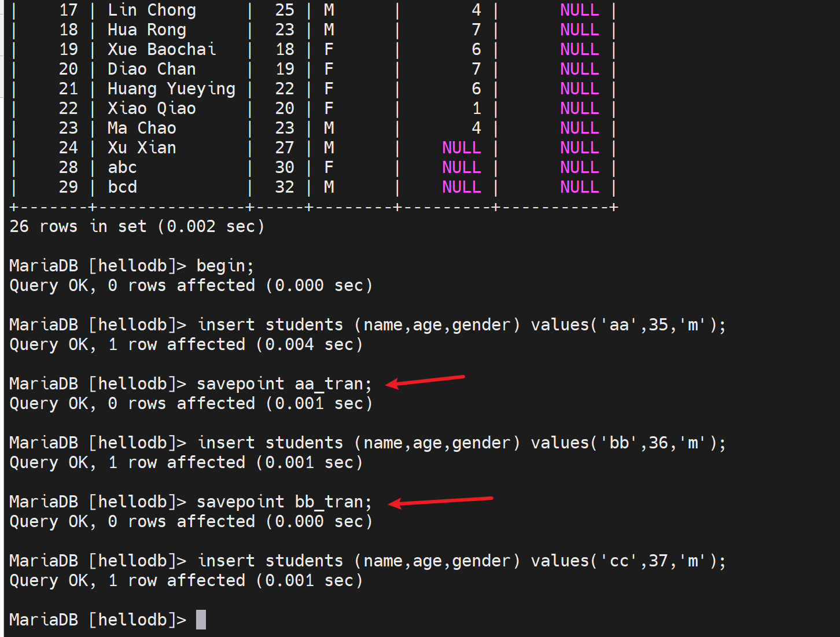Click the red arrow beside savepoint aa_tran
This screenshot has width=840, height=637.
[x=425, y=381]
